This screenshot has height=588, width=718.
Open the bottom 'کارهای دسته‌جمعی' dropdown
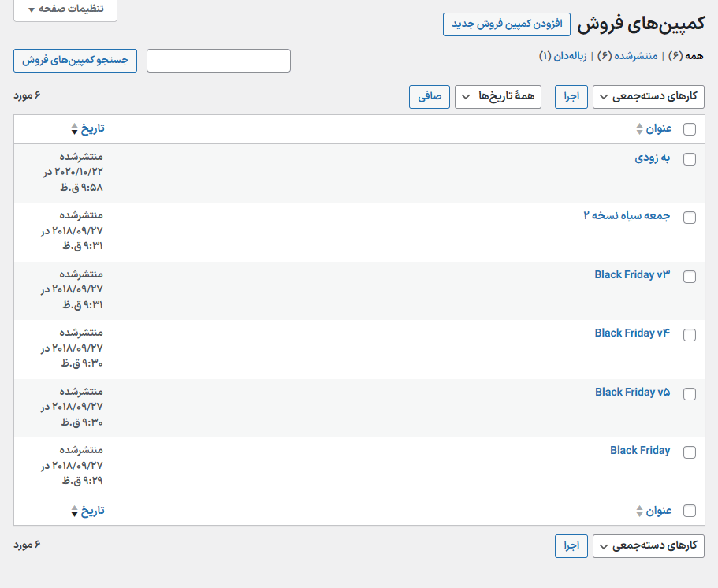pos(649,546)
